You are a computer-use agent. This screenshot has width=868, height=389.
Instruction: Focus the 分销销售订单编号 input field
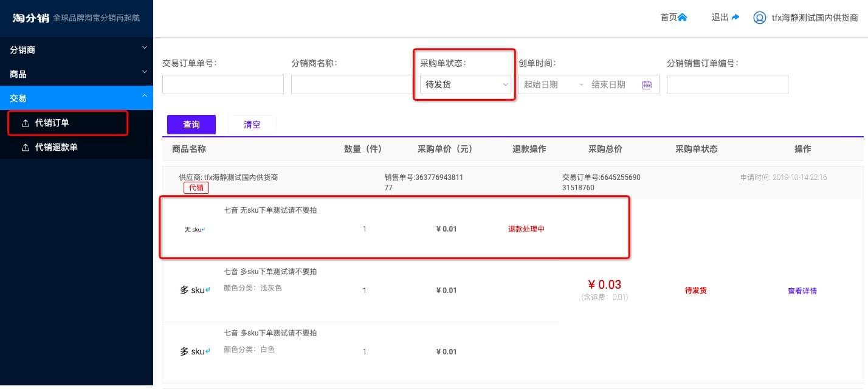click(x=728, y=84)
